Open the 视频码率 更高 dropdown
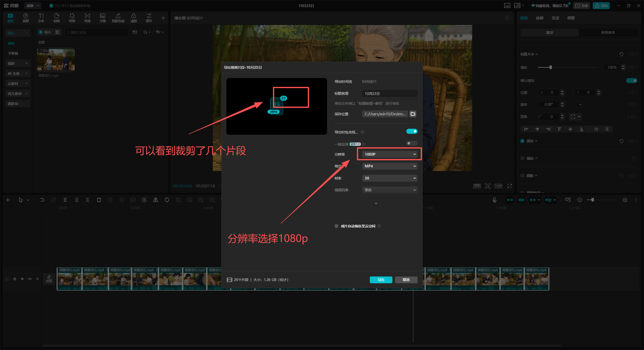 point(390,190)
